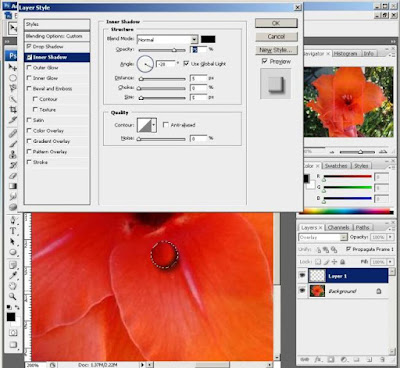400x368 pixels.
Task: Hide Layer 1 with its eye icon
Action: pos(302,275)
